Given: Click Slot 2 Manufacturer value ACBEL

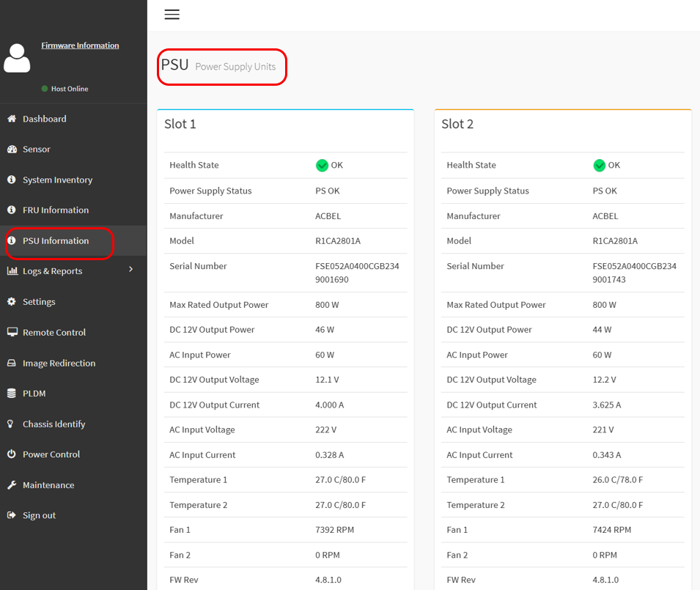Looking at the screenshot, I should (605, 216).
